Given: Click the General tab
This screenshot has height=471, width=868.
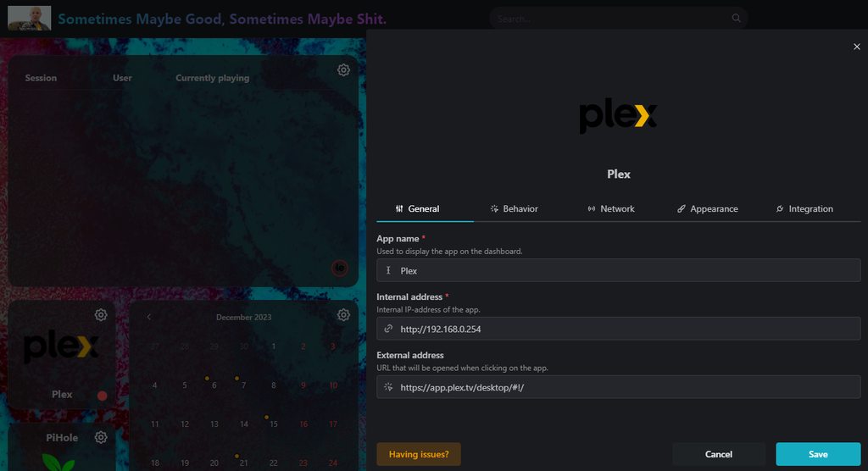Looking at the screenshot, I should pyautogui.click(x=417, y=208).
